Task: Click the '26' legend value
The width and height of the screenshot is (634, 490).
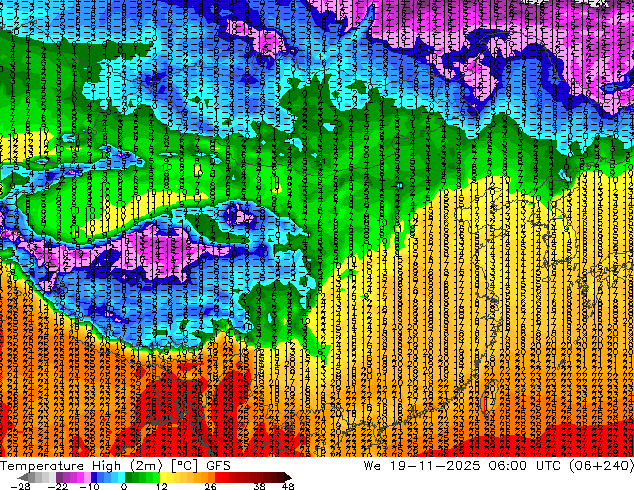Action: click(210, 486)
